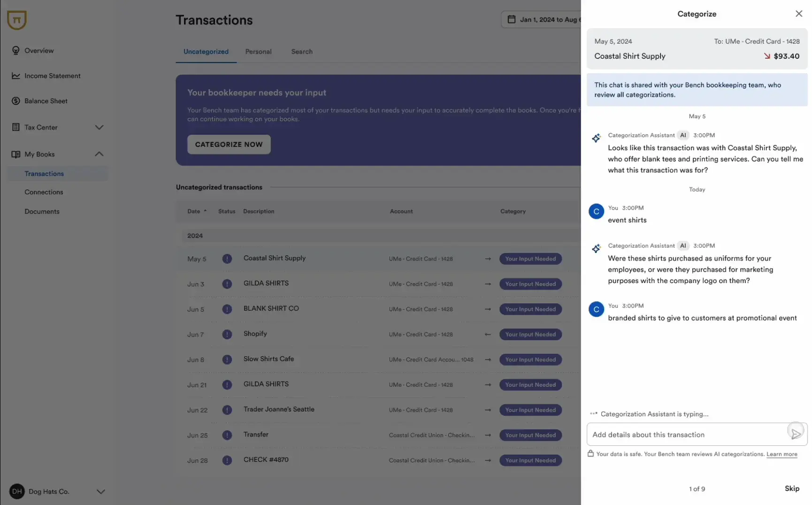This screenshot has height=505, width=812.
Task: Click the first Categorization Assistant sparkle icon
Action: pos(596,138)
